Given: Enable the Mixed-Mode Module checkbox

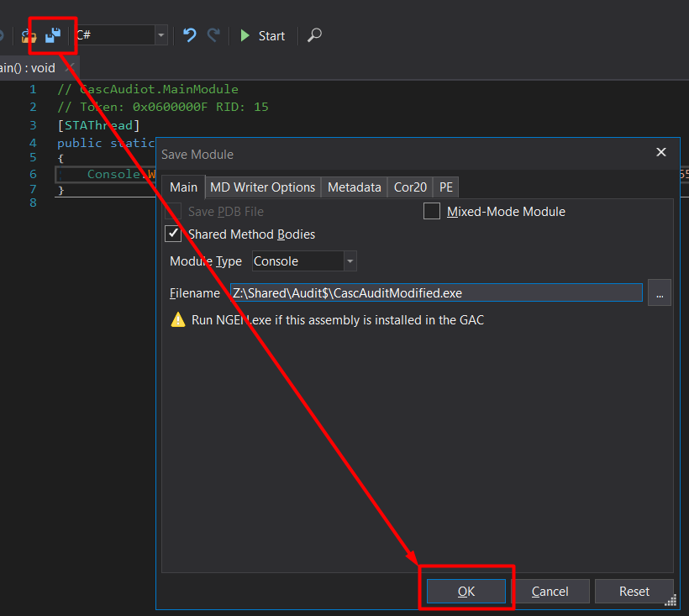Looking at the screenshot, I should 432,212.
